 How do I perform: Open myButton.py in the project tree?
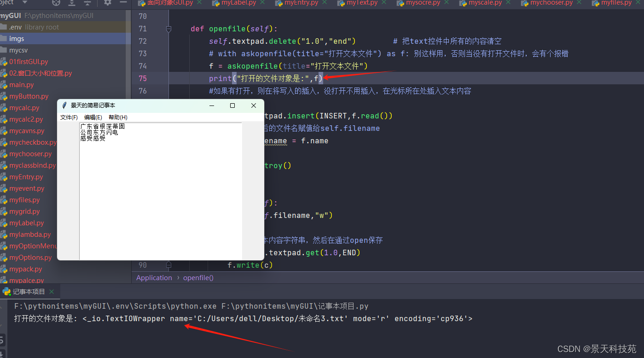click(x=29, y=96)
